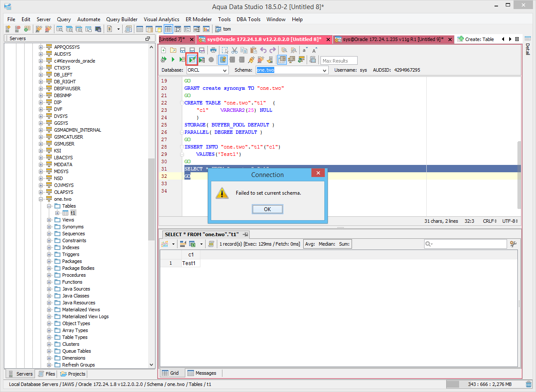The image size is (536, 392).
Task: Click OK in the Connection dialog
Action: [x=267, y=209]
